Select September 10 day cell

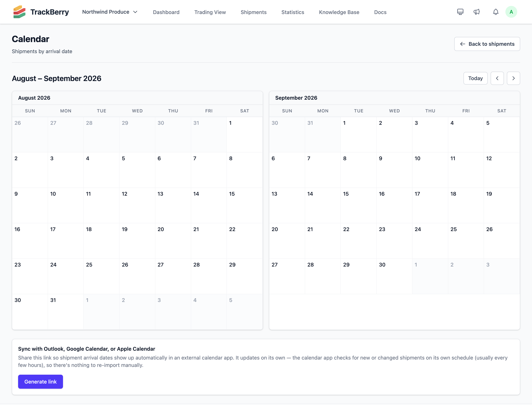(430, 170)
